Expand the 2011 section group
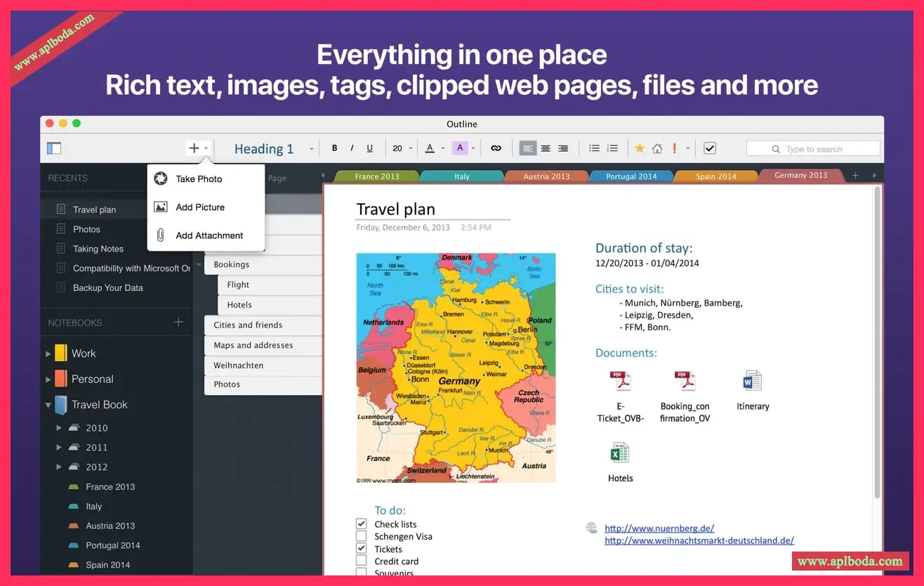The image size is (924, 586). [x=59, y=448]
